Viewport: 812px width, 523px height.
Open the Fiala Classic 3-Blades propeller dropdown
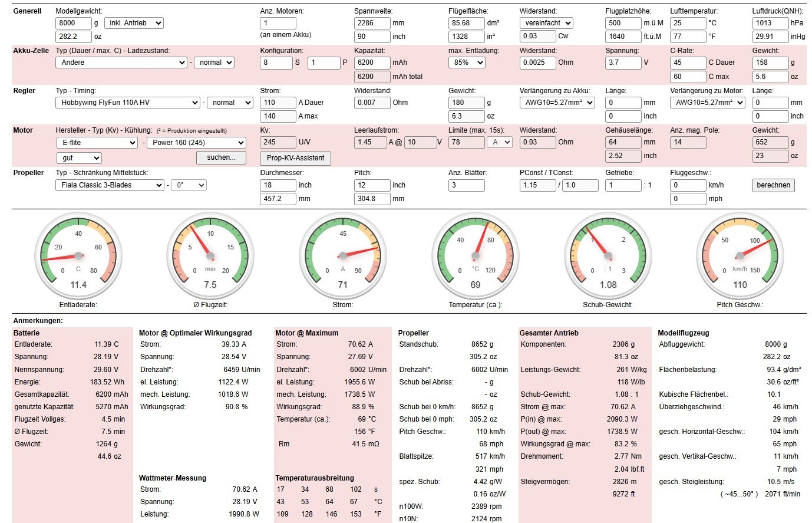point(110,185)
